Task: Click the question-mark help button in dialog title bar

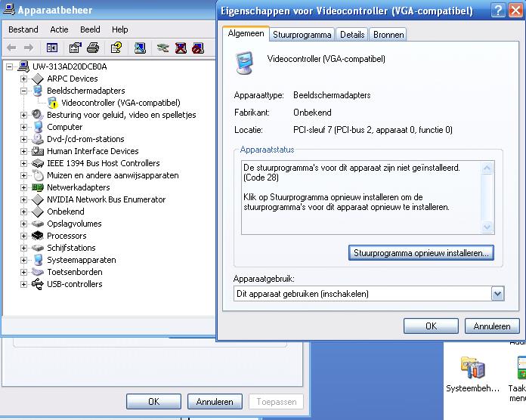Action: pos(498,11)
